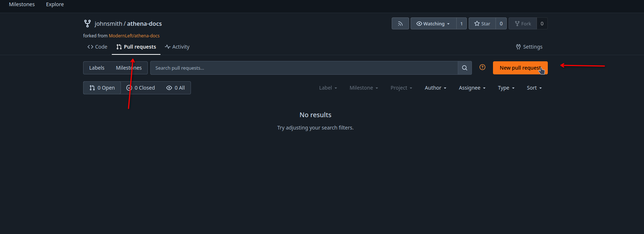Expand the Label filter dropdown
This screenshot has height=234, width=644.
(328, 88)
